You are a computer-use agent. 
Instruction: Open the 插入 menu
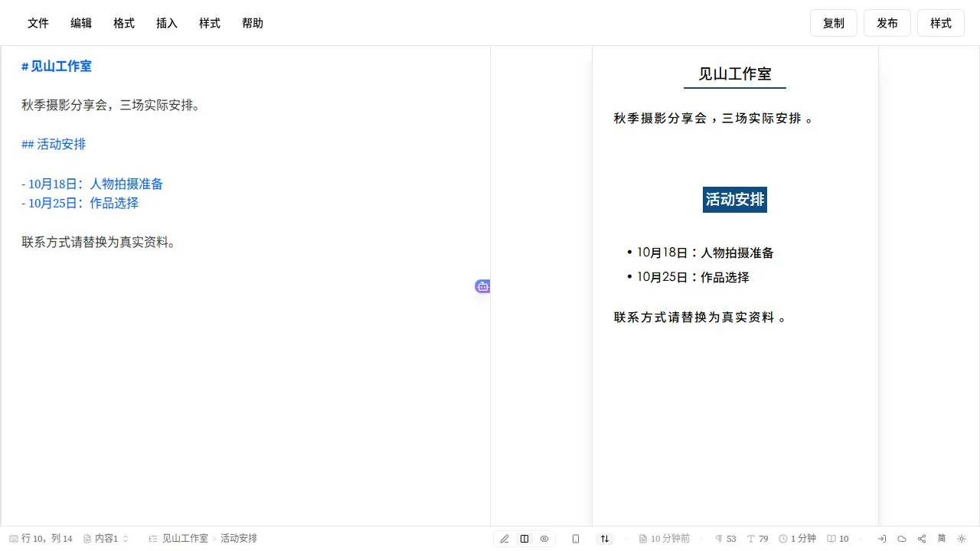(x=167, y=23)
